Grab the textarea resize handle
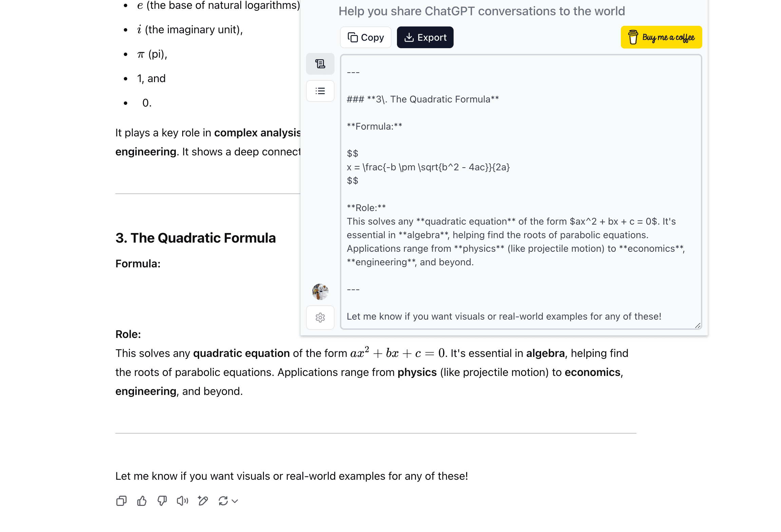781x532 pixels. point(698,326)
